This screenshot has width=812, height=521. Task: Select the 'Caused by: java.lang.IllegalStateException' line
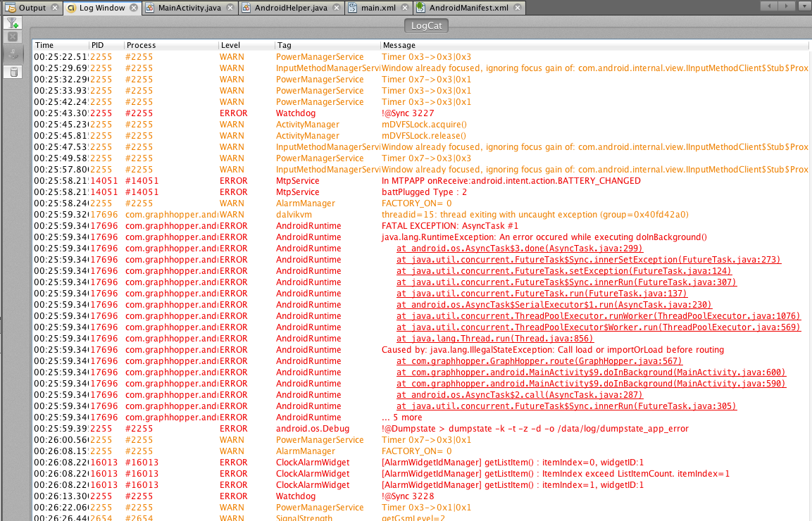coord(553,350)
